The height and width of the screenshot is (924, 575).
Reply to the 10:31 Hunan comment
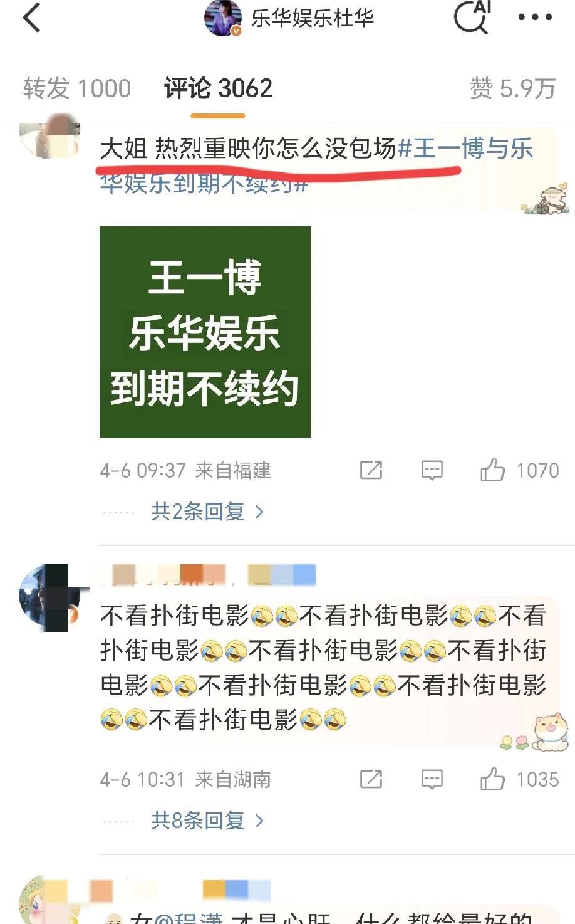coord(432,779)
